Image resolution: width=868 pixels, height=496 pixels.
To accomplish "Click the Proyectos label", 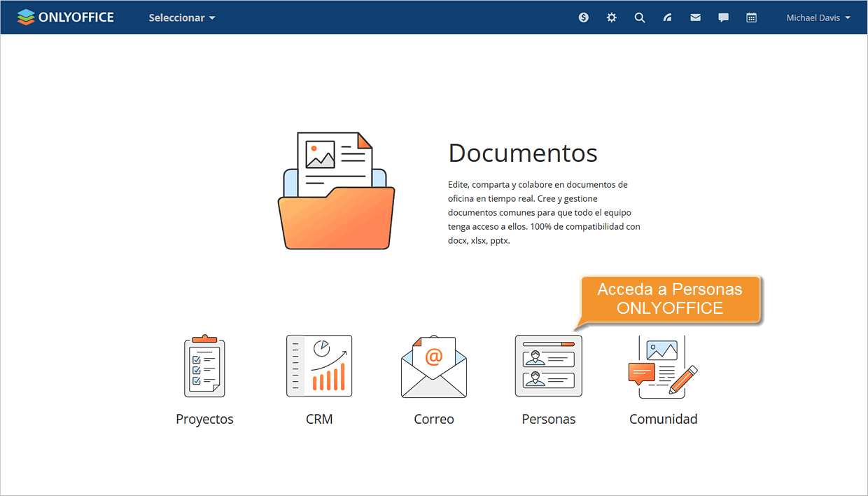I will 204,419.
